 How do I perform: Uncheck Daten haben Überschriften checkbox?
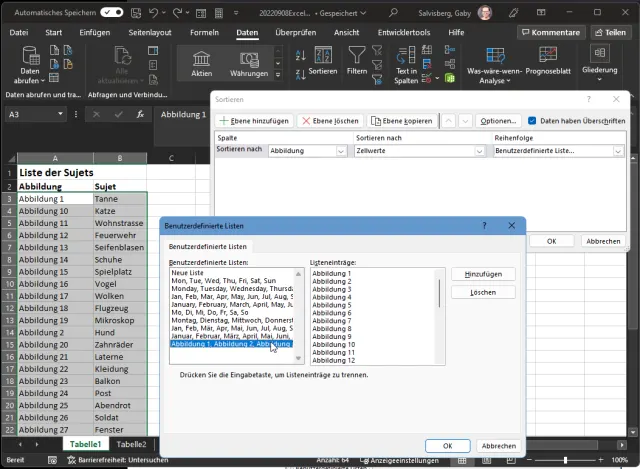(x=532, y=121)
